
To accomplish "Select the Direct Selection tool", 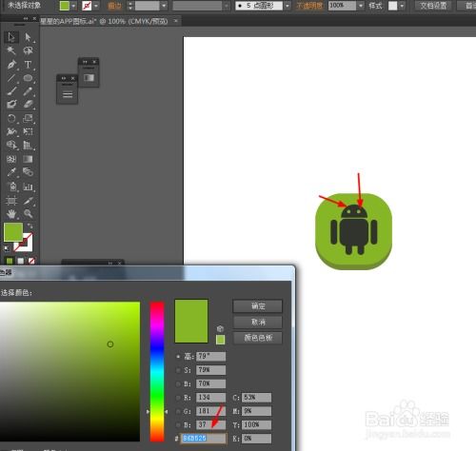I will tap(28, 37).
